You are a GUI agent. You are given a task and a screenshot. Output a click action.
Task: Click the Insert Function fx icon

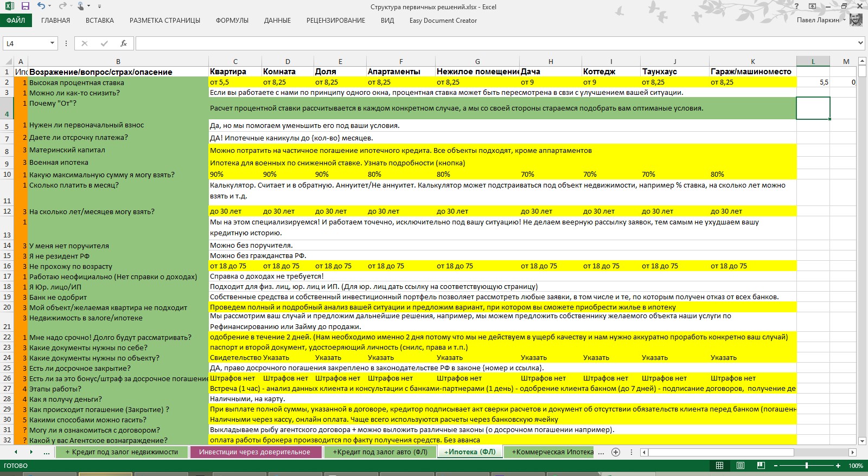tap(124, 43)
